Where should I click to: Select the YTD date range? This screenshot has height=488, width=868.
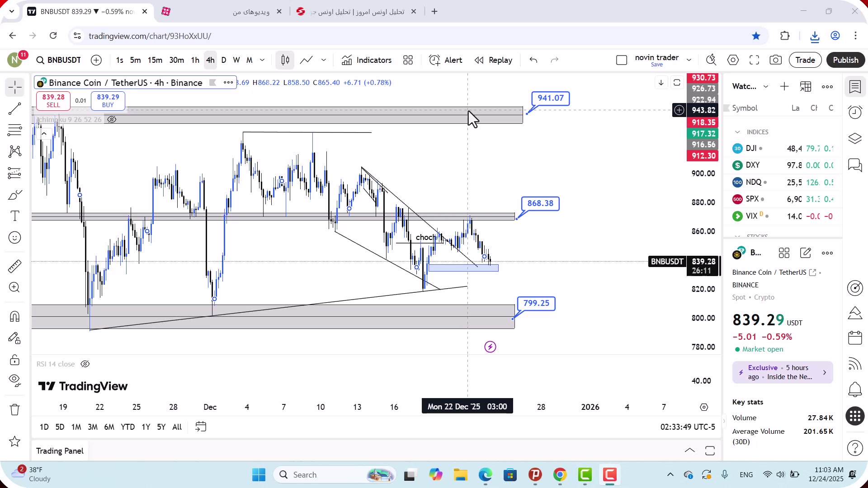[x=128, y=427]
